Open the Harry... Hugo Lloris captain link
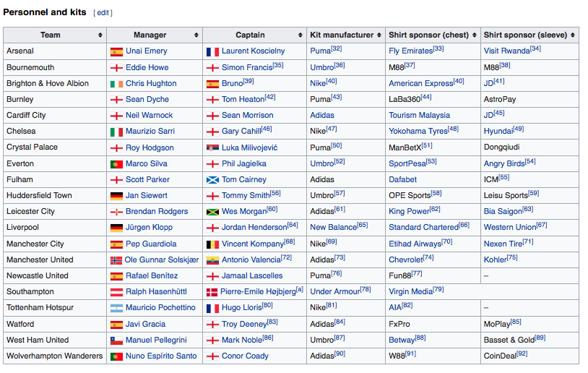The width and height of the screenshot is (588, 373). [241, 308]
